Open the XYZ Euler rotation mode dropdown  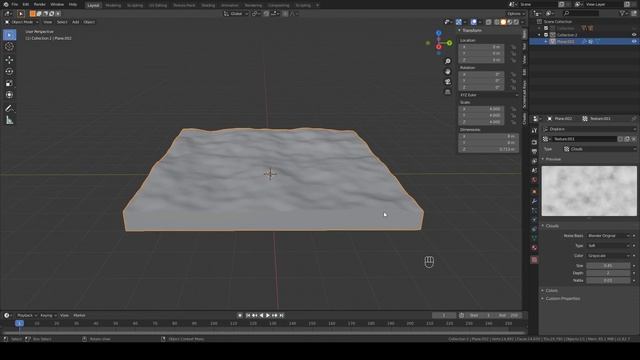coord(489,95)
